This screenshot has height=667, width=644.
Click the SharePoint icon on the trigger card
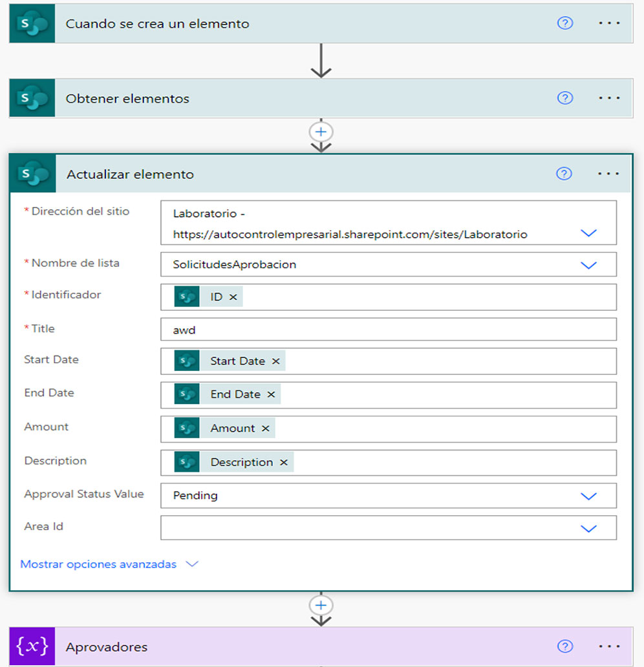click(31, 23)
